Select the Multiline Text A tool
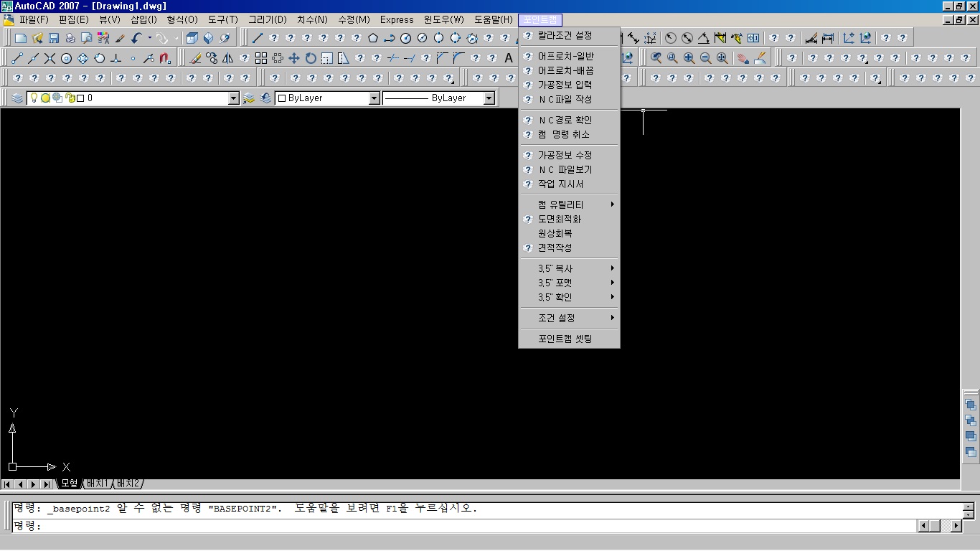 (509, 58)
